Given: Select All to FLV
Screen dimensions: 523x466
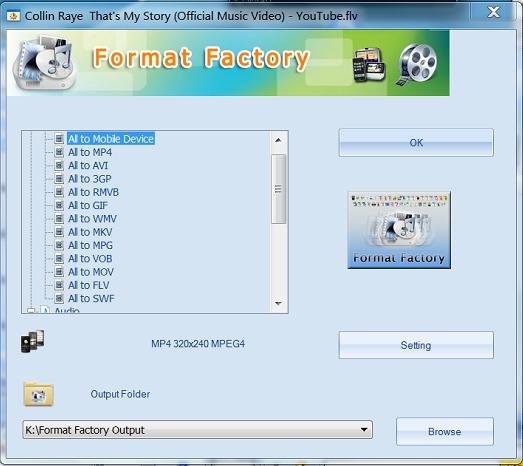Looking at the screenshot, I should [x=89, y=285].
